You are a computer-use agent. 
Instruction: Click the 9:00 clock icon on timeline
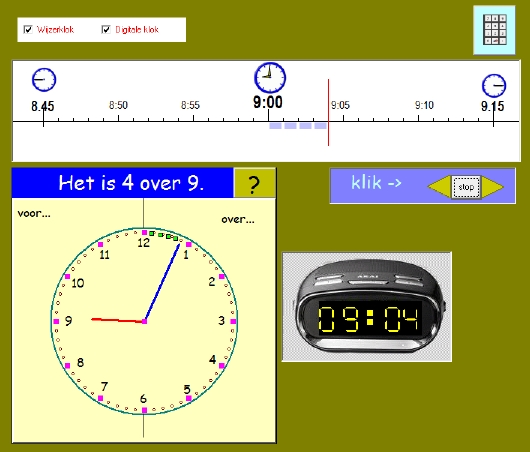pos(270,77)
